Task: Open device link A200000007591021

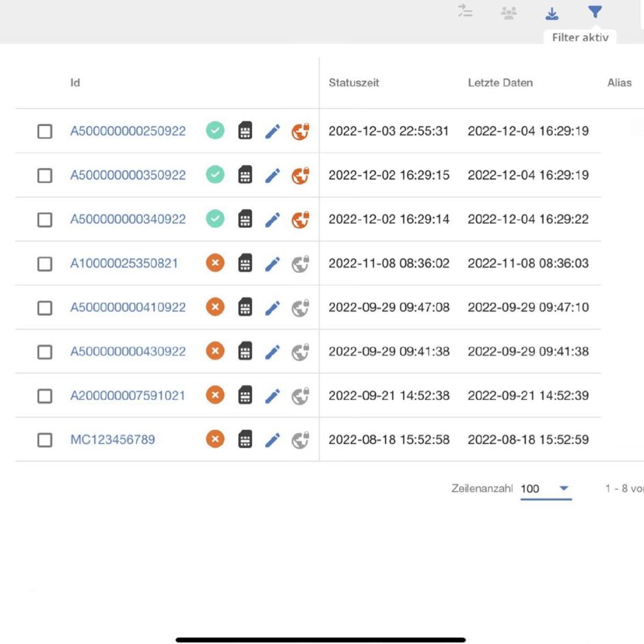Action: (x=127, y=395)
